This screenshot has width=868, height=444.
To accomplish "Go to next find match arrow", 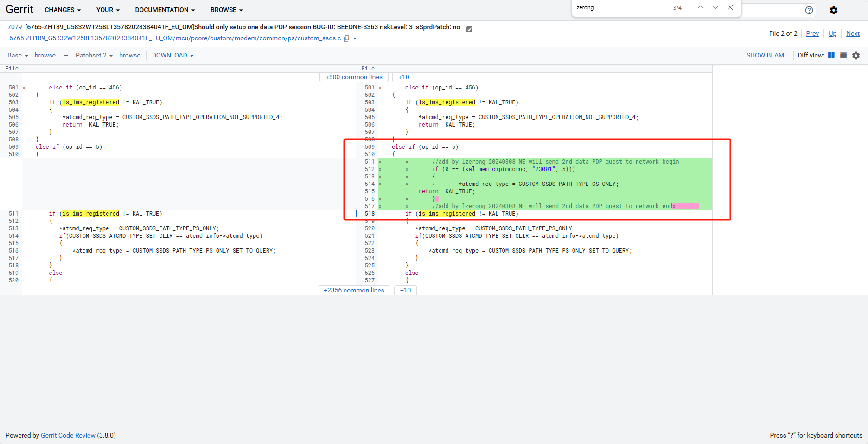I will 715,7.
